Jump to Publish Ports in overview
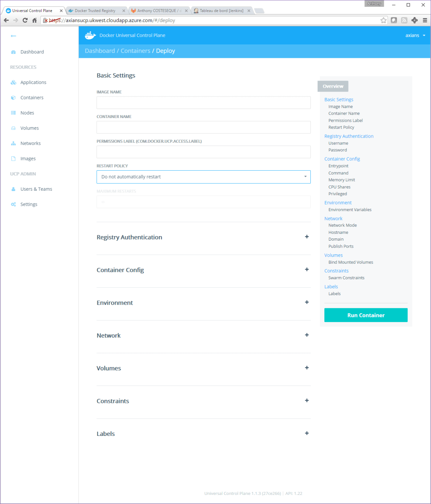 341,246
